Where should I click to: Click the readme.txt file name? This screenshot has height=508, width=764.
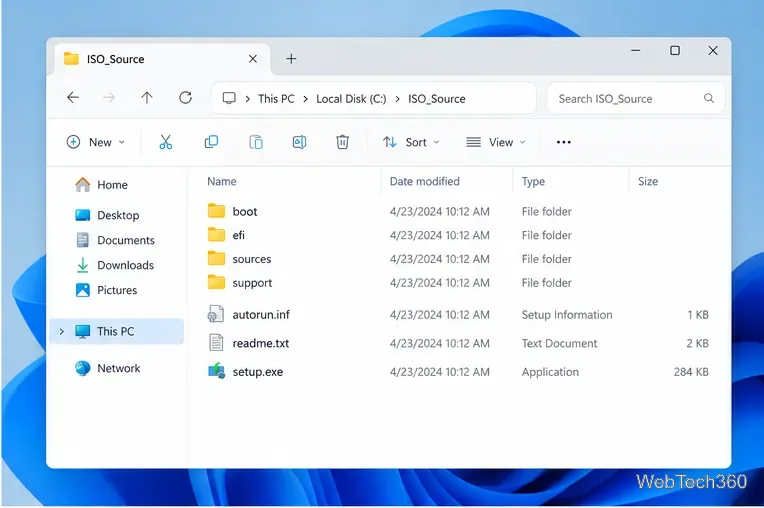(x=261, y=343)
